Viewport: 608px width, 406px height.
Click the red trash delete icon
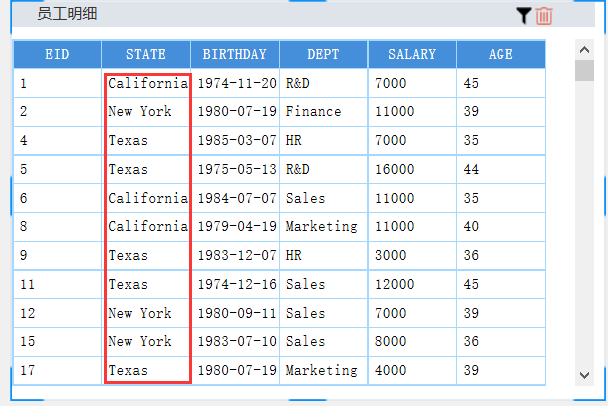pos(544,15)
